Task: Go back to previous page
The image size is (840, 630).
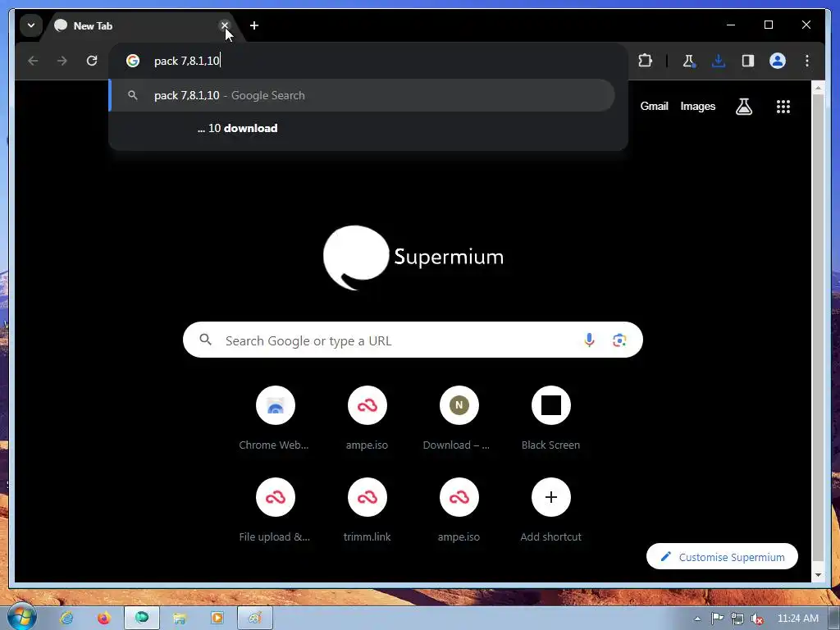Action: coord(33,61)
